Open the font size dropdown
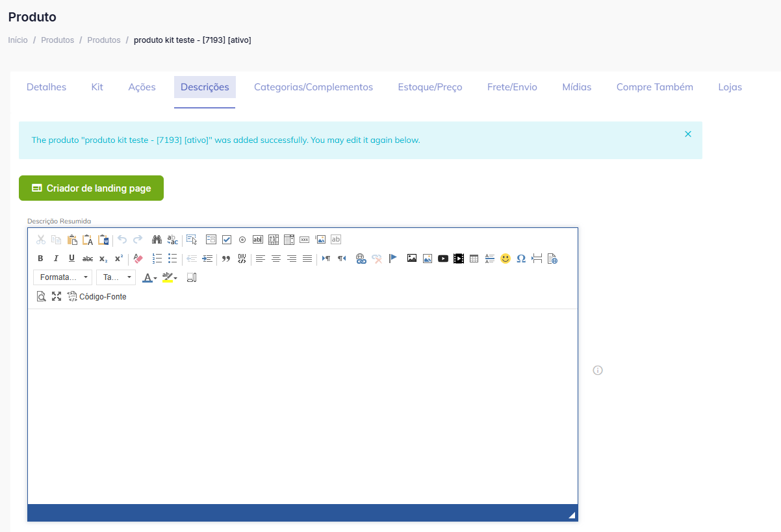The image size is (781, 532). coord(116,277)
